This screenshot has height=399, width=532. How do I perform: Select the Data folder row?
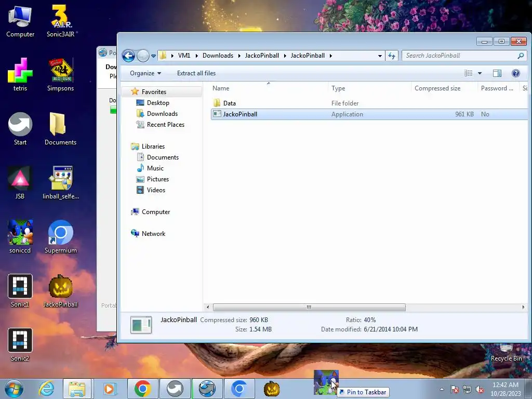point(369,103)
